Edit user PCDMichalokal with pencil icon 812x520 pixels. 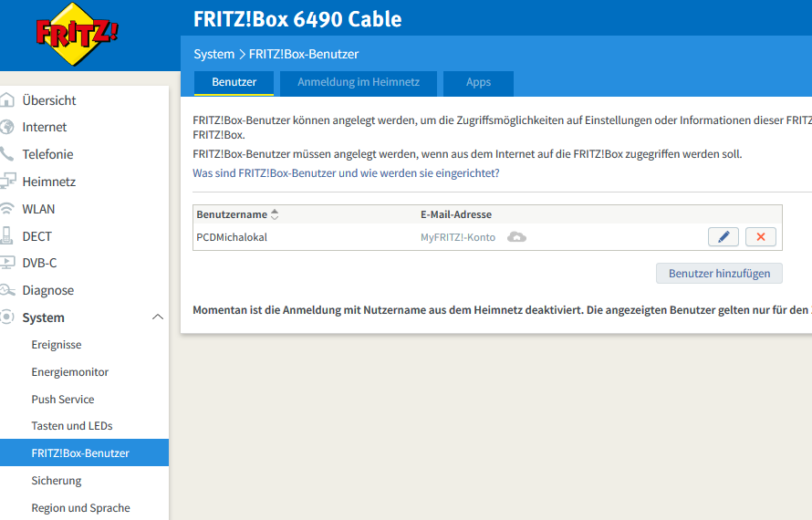pyautogui.click(x=724, y=237)
